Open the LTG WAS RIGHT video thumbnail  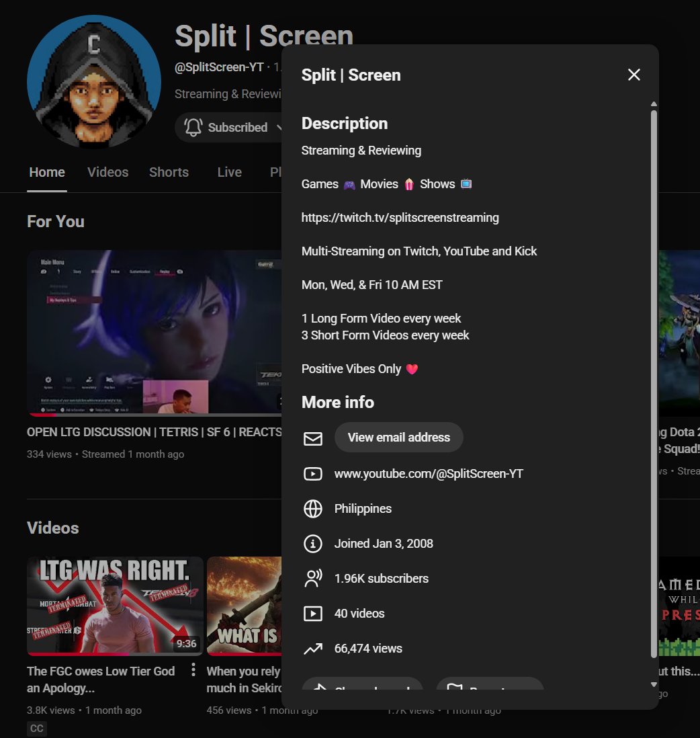click(115, 606)
